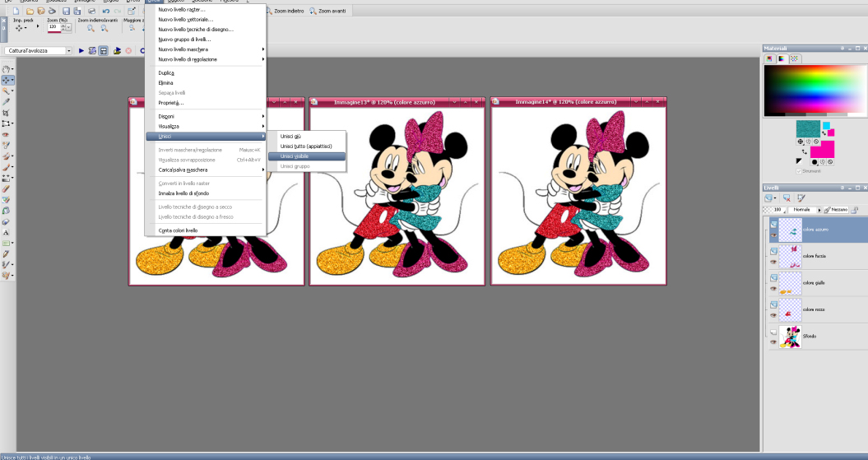Open the Normale blend mode dropdown
This screenshot has height=460, width=868.
(819, 211)
